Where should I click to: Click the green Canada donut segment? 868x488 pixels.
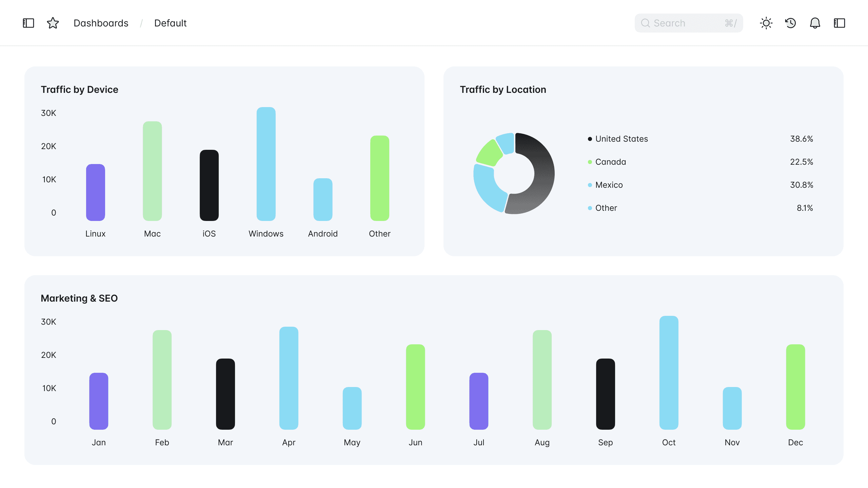pyautogui.click(x=489, y=152)
